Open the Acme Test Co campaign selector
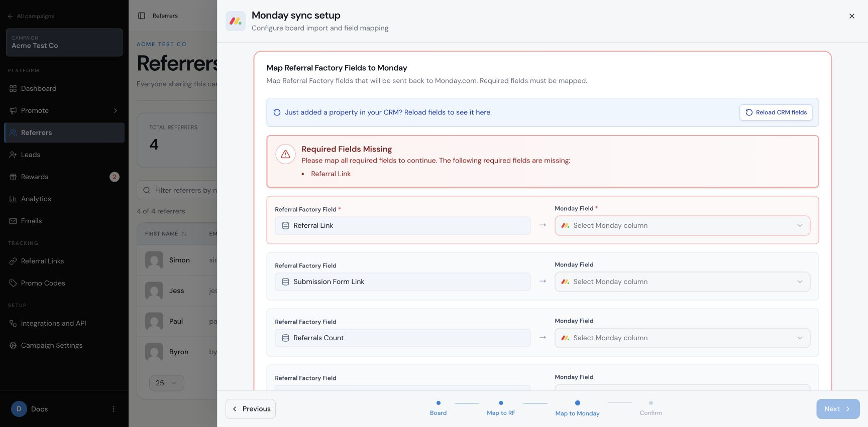Image resolution: width=868 pixels, height=427 pixels. 64,42
